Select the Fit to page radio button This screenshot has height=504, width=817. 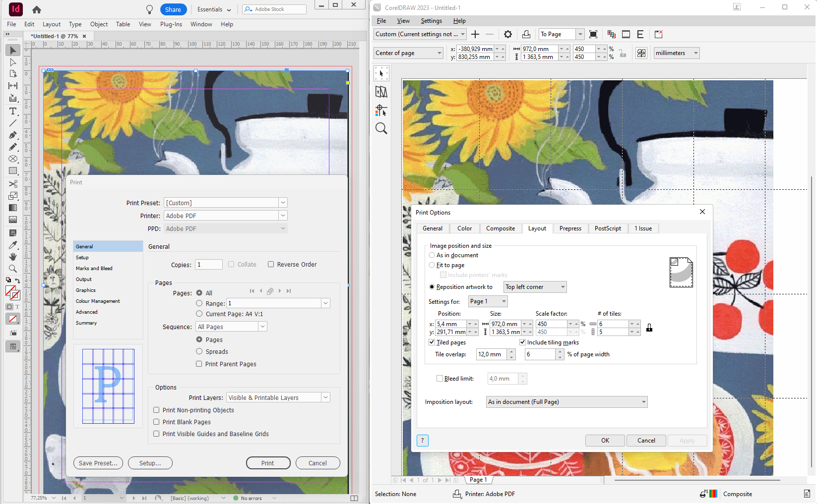pyautogui.click(x=432, y=265)
